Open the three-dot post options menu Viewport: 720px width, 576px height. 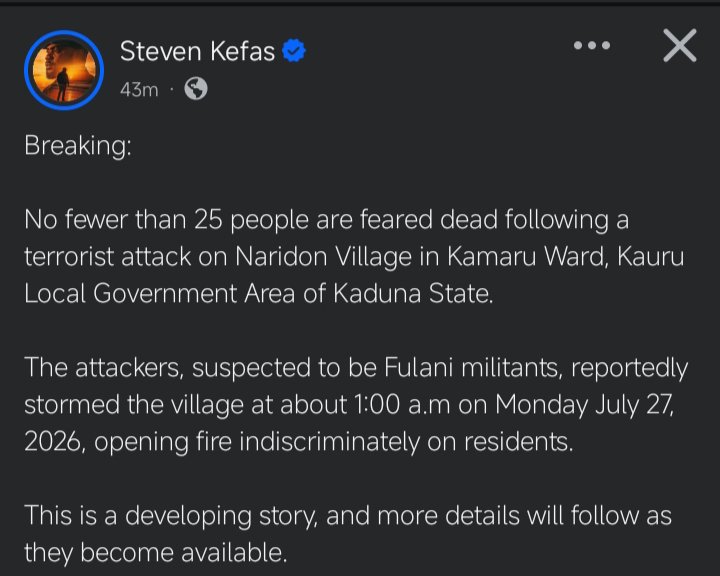(x=592, y=45)
